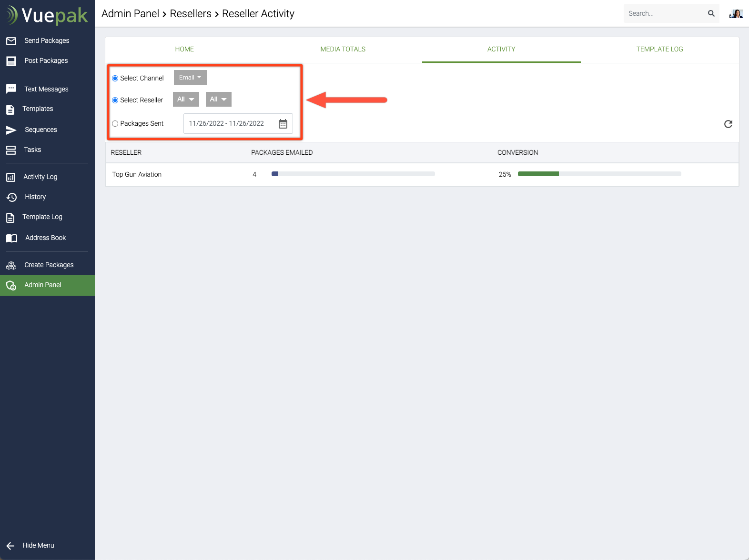This screenshot has height=560, width=749.
Task: Click Hide Menu label
Action: [x=38, y=545]
